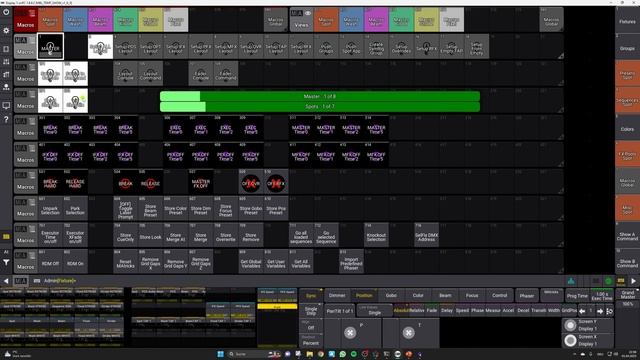Screen dimensions: 640x360
Task: Run the MASTER lightbulb macro
Action: coord(50,47)
